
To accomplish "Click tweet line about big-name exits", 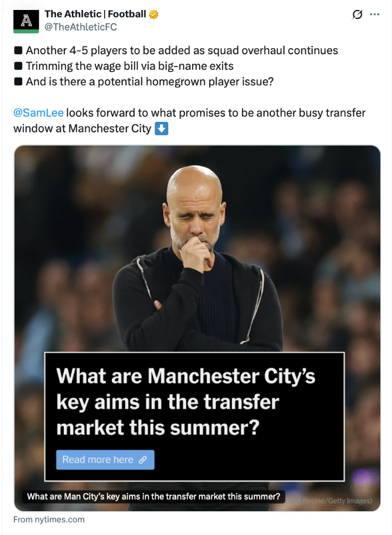I will [x=130, y=66].
